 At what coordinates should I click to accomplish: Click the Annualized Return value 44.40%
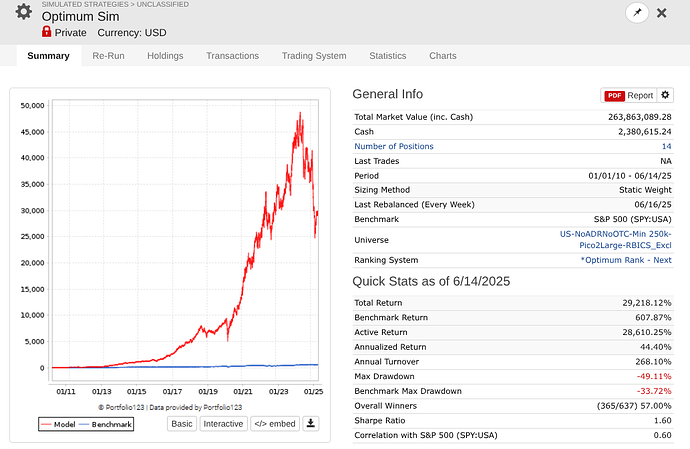click(656, 347)
